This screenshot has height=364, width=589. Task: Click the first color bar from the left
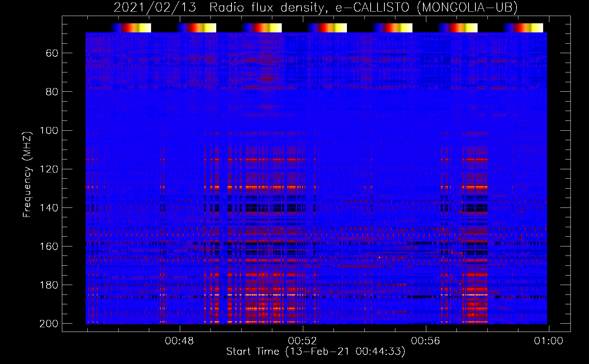pyautogui.click(x=131, y=28)
